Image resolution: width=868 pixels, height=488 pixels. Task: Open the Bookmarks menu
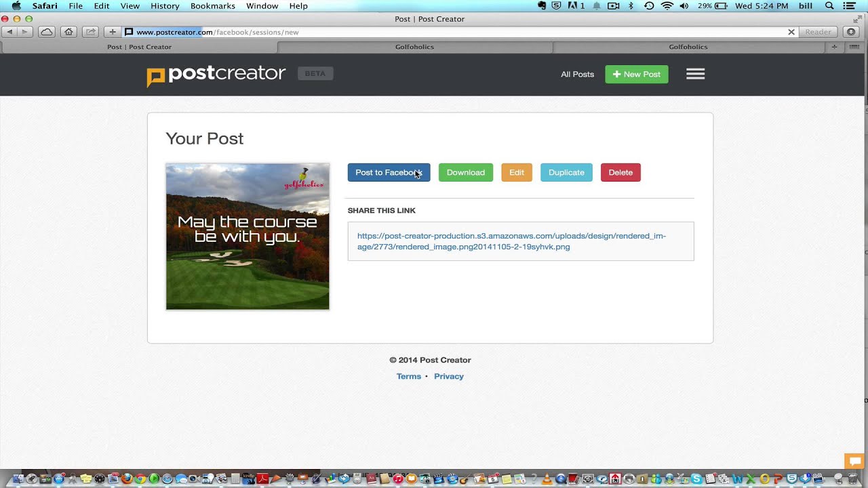coord(213,5)
